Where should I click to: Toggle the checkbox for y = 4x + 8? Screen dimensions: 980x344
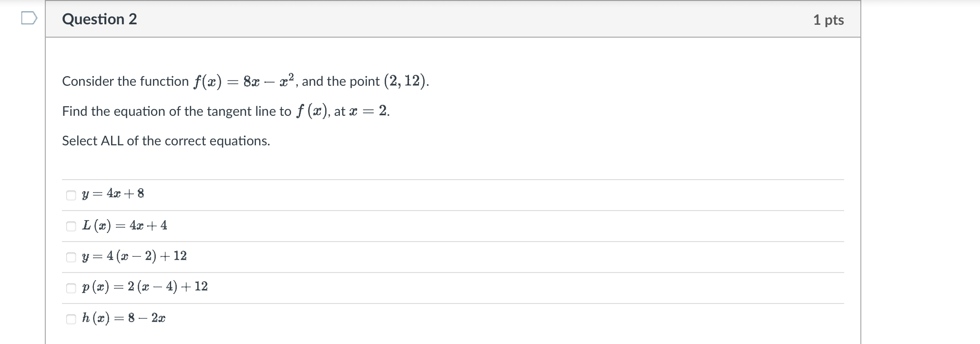pos(70,193)
